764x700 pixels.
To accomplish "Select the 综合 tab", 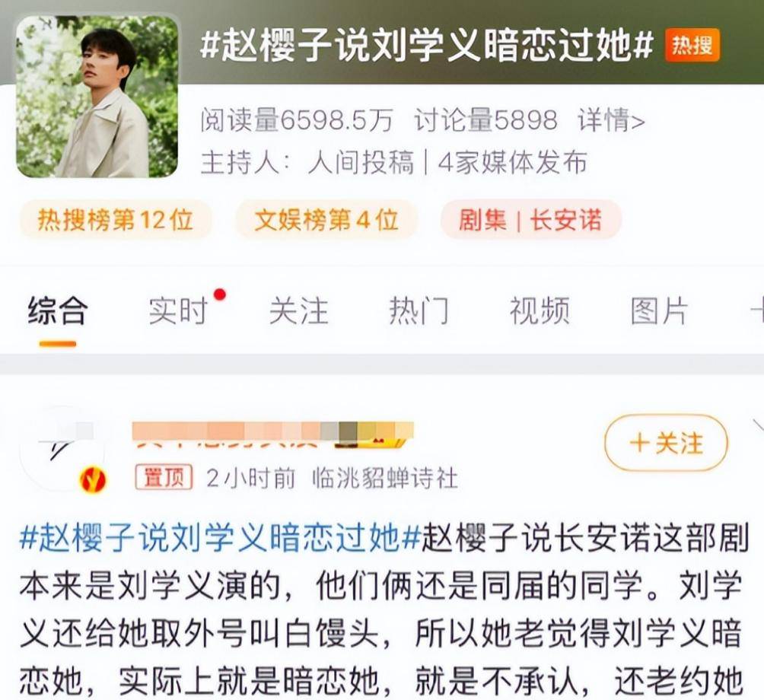I will pos(58,310).
